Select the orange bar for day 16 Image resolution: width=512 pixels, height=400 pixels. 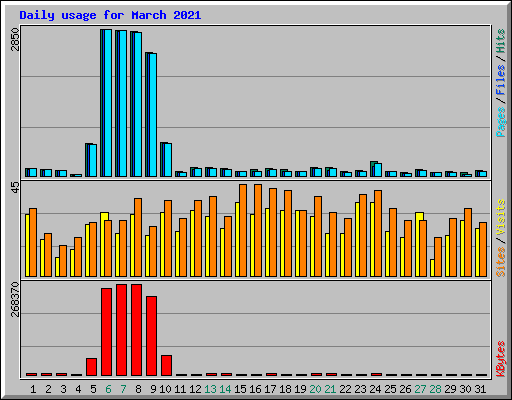pos(258,230)
